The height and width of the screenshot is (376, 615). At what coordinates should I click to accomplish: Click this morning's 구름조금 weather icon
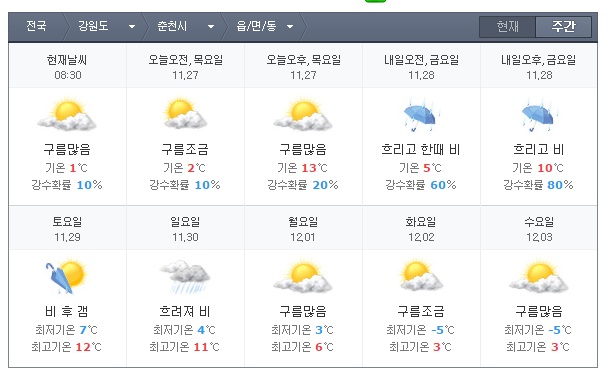click(185, 114)
